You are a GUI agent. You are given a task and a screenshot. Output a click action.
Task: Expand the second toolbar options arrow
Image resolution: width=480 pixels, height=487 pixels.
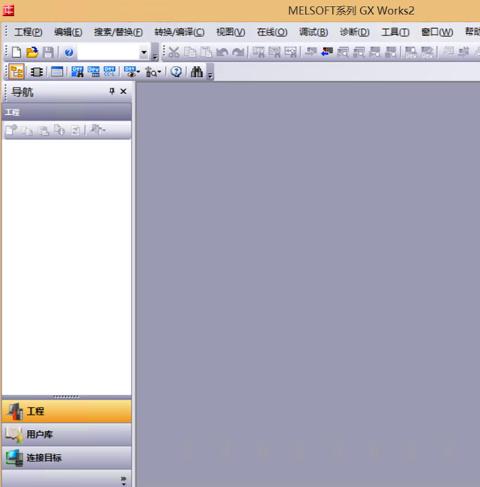(x=210, y=75)
